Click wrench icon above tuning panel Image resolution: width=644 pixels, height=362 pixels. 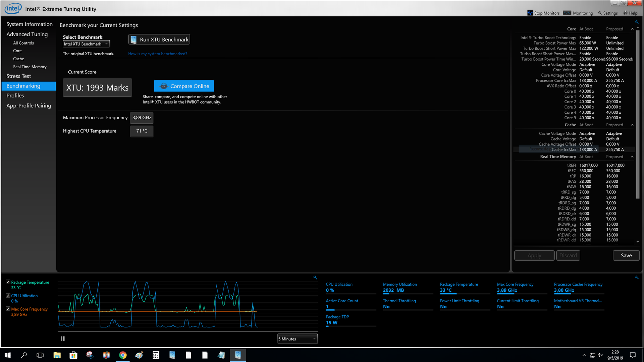click(636, 22)
